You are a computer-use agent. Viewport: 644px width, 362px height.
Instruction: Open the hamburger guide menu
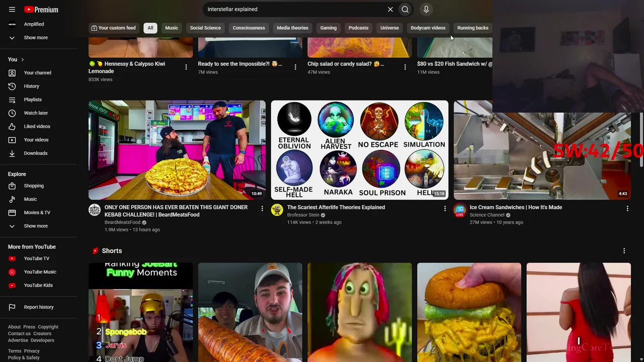12,10
